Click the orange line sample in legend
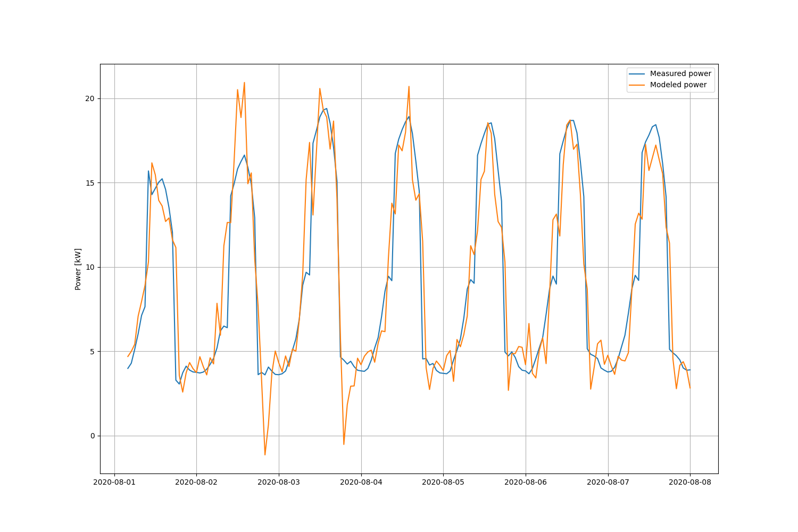Screen dimensions: 798x532 [x=637, y=85]
